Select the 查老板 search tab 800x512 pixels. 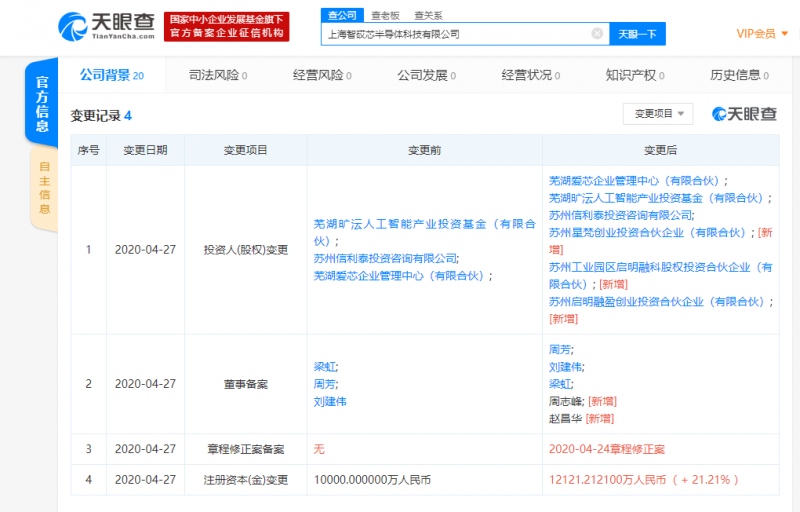[x=384, y=15]
